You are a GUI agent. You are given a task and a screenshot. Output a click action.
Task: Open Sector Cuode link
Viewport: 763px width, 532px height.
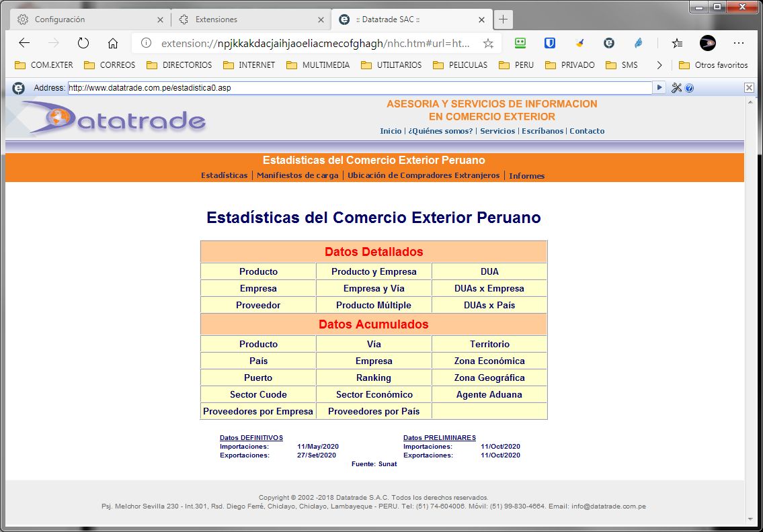pos(258,394)
